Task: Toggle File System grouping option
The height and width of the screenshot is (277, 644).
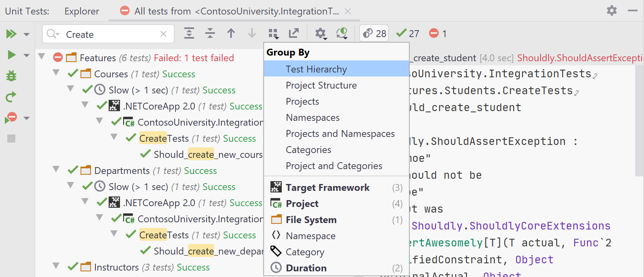Action: tap(336, 220)
